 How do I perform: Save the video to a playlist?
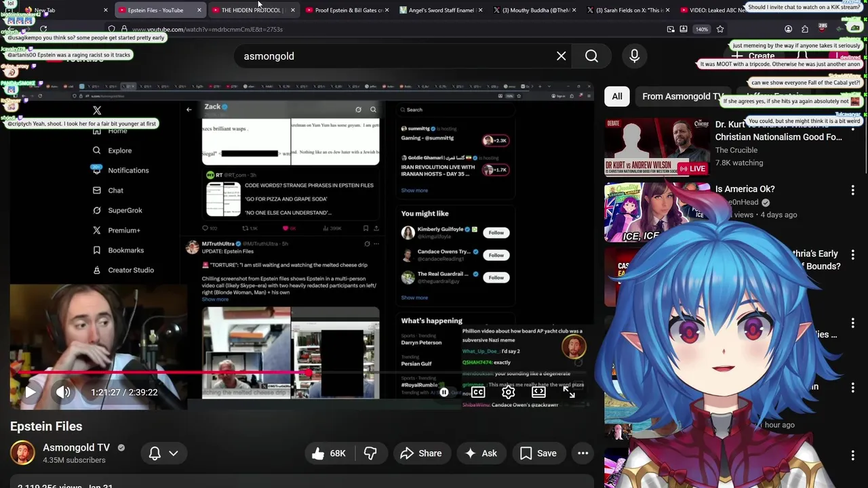(x=538, y=453)
